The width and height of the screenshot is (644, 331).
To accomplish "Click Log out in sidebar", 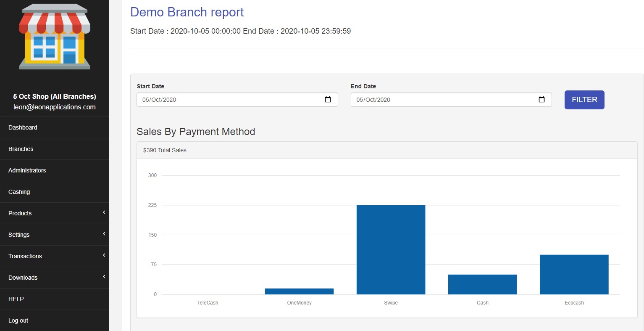I will [18, 320].
